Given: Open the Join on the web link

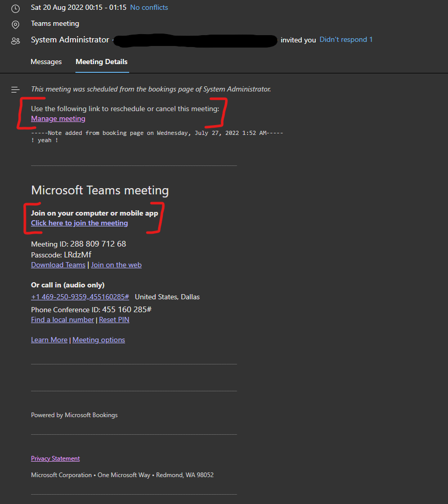Looking at the screenshot, I should click(x=116, y=265).
